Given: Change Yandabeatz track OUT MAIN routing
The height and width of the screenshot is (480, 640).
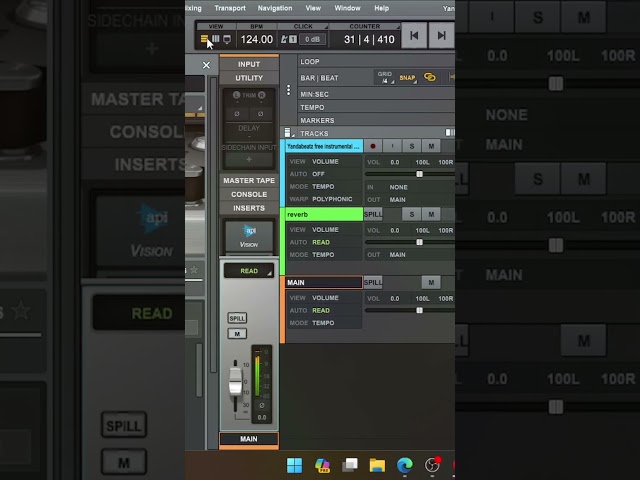Looking at the screenshot, I should coord(398,200).
